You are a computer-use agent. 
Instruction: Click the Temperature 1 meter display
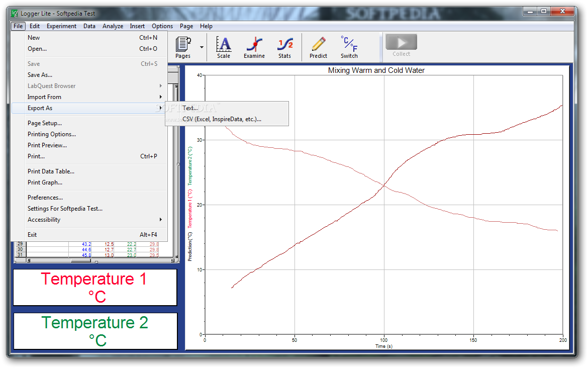point(95,288)
